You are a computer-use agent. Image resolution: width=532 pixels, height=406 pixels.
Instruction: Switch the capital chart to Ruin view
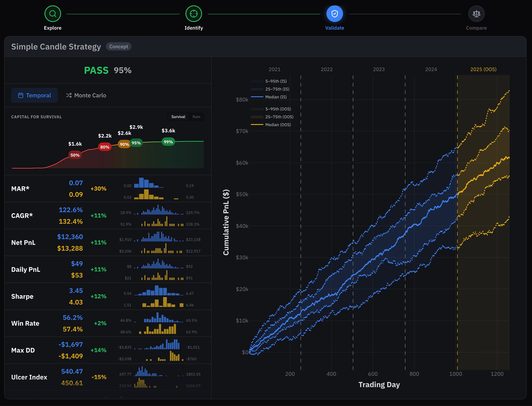click(196, 117)
